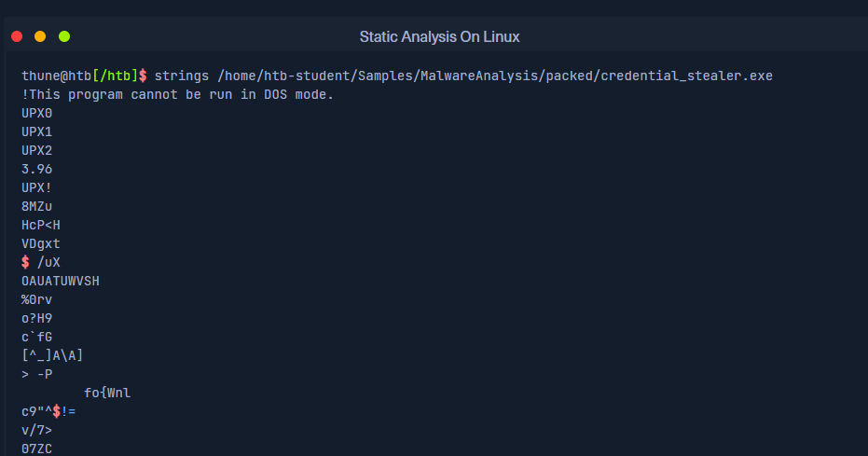Click the 07ZC output string

coord(37,449)
